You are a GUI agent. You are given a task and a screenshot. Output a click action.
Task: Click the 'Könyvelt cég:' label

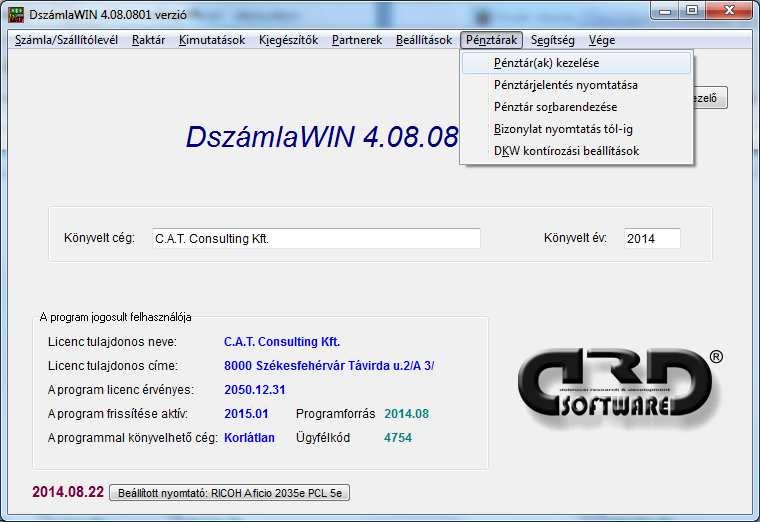99,238
